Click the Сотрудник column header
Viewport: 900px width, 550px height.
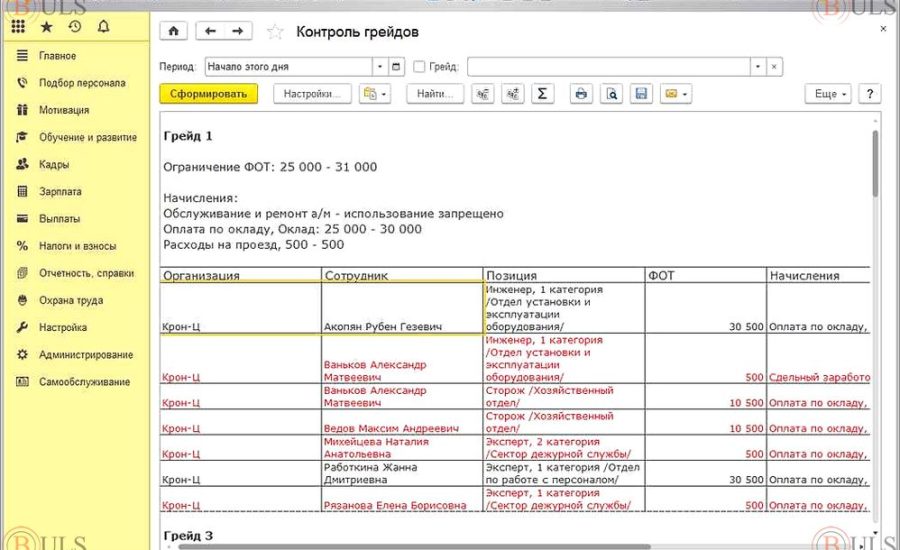point(402,275)
